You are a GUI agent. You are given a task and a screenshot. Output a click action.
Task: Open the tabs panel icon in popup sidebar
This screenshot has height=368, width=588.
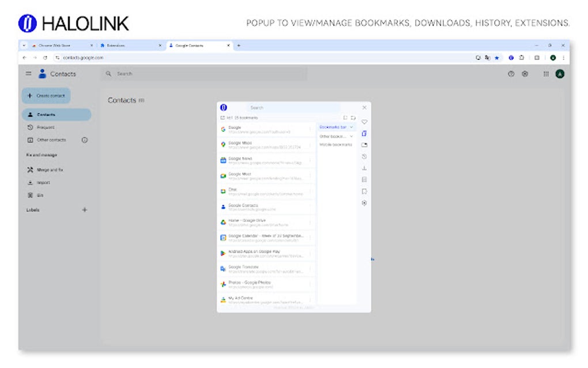(364, 145)
